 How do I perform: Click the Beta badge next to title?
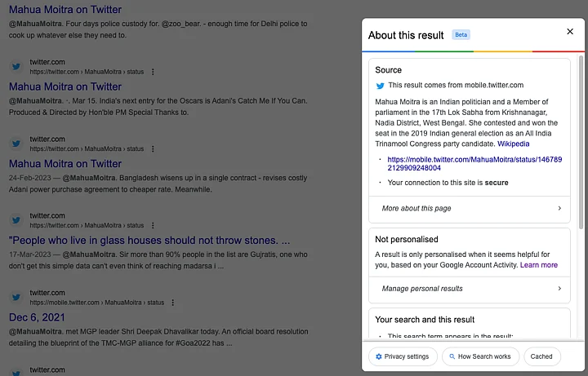tap(461, 35)
